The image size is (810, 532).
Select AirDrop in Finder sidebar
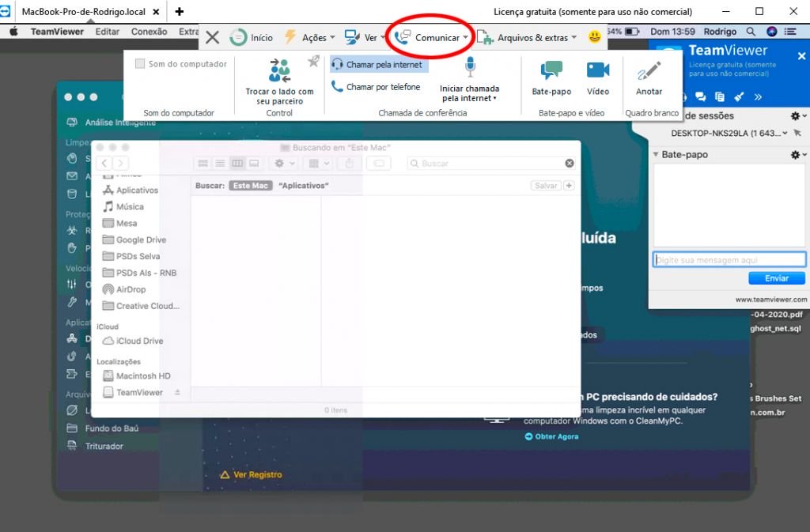point(124,289)
